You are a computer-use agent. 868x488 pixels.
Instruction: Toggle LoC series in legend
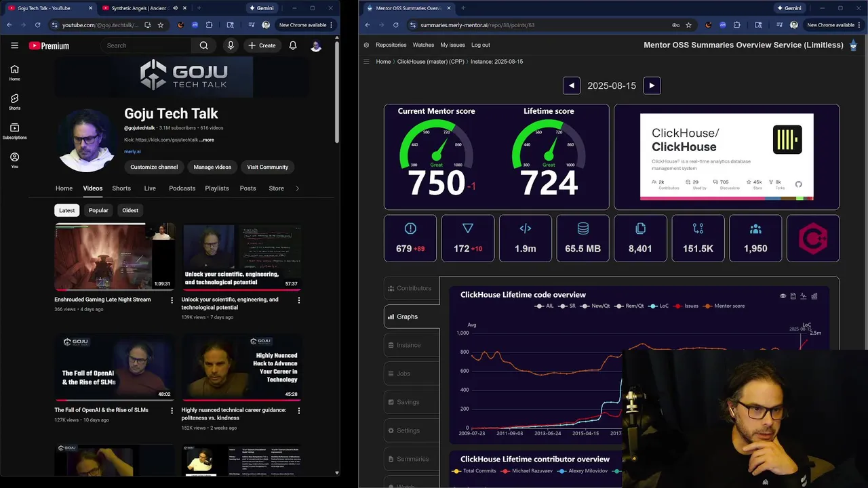pyautogui.click(x=658, y=306)
